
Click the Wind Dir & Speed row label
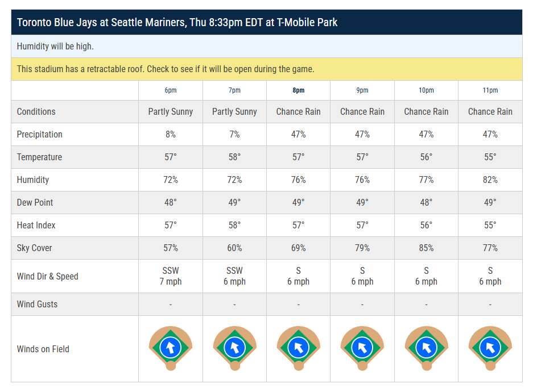(48, 277)
